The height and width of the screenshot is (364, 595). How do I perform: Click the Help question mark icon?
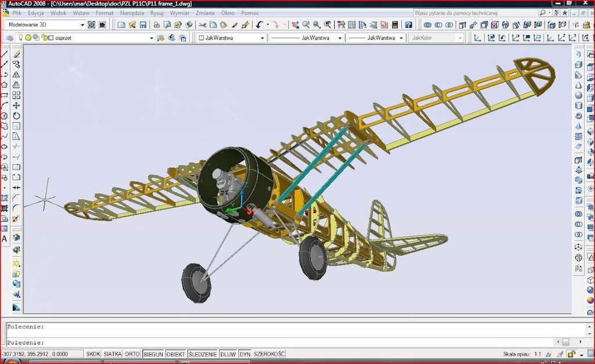click(x=408, y=25)
